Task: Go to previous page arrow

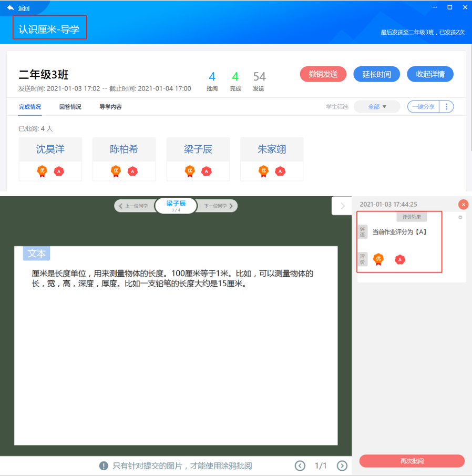Action: (300, 465)
